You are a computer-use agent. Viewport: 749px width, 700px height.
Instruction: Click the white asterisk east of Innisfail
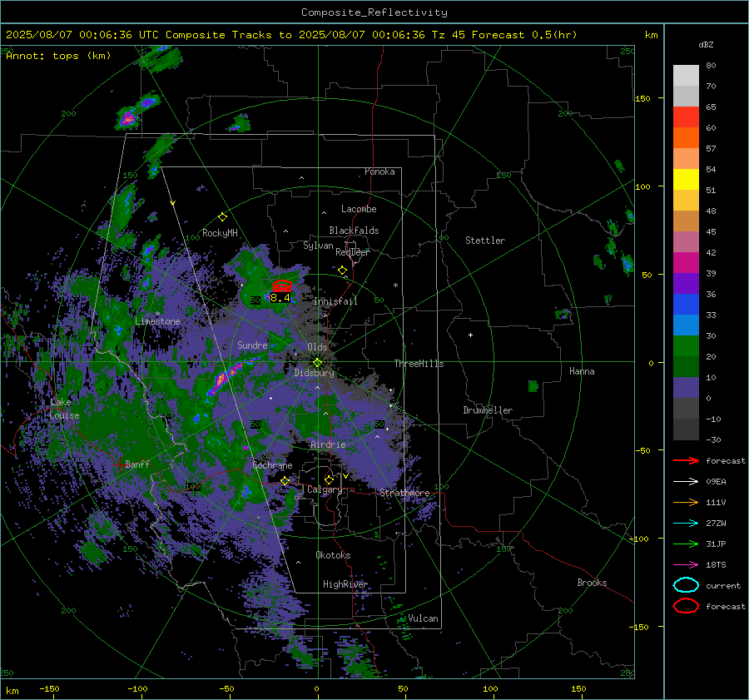395,285
